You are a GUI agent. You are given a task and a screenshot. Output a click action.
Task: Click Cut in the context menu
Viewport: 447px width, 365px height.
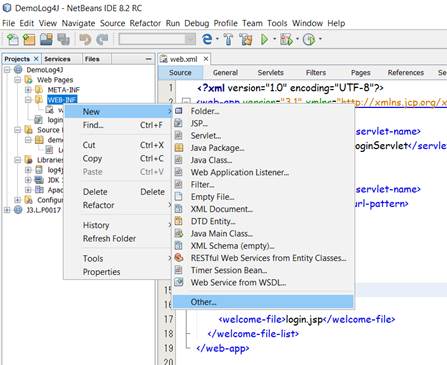coord(117,145)
